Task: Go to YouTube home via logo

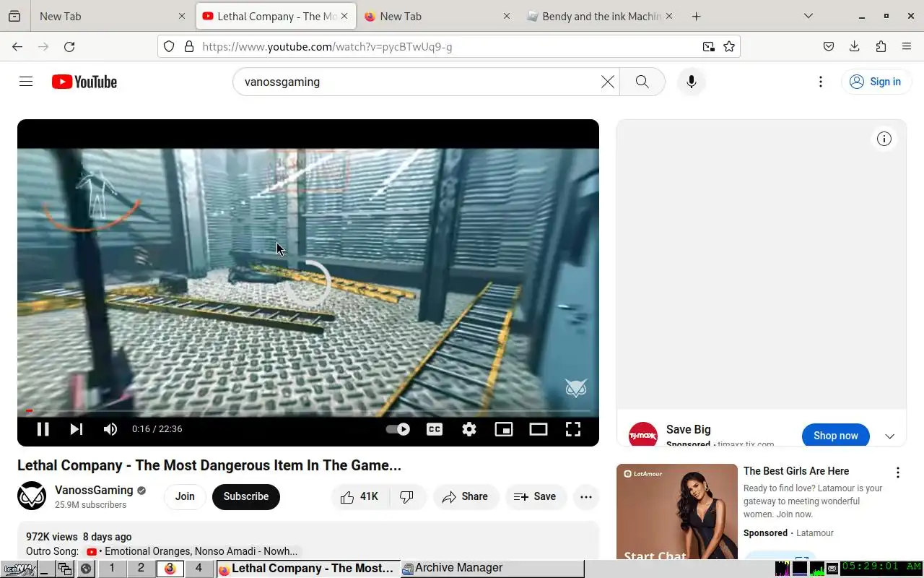Action: [x=84, y=82]
